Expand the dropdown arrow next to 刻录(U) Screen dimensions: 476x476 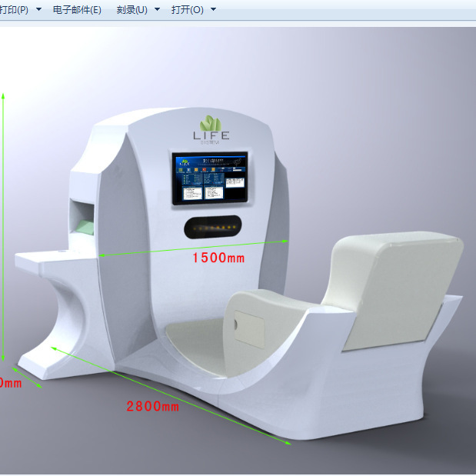[157, 9]
